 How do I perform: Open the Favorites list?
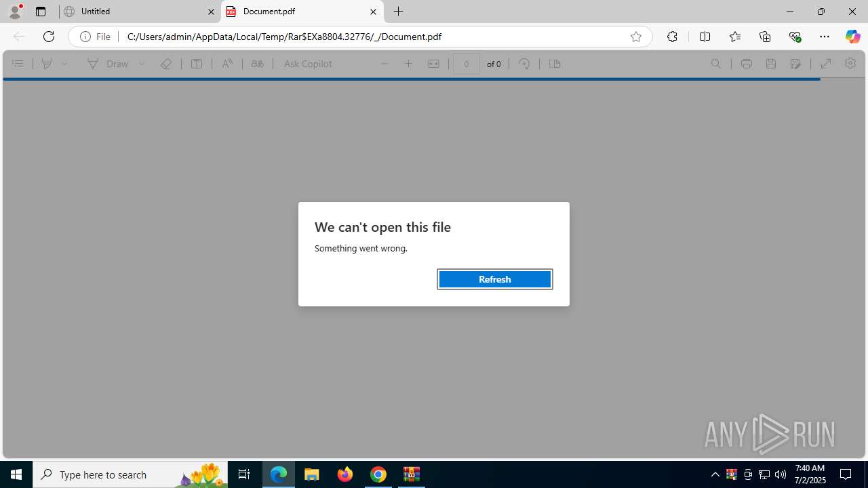[735, 37]
